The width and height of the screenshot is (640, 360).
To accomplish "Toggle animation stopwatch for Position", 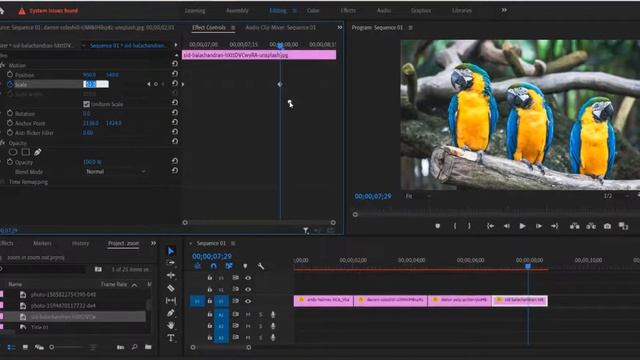I will tap(10, 75).
